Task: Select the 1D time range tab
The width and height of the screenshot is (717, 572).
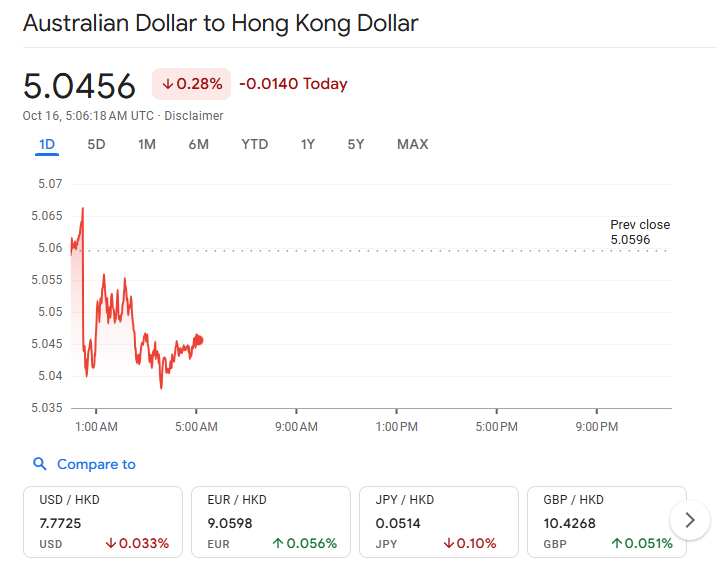Action: point(47,144)
